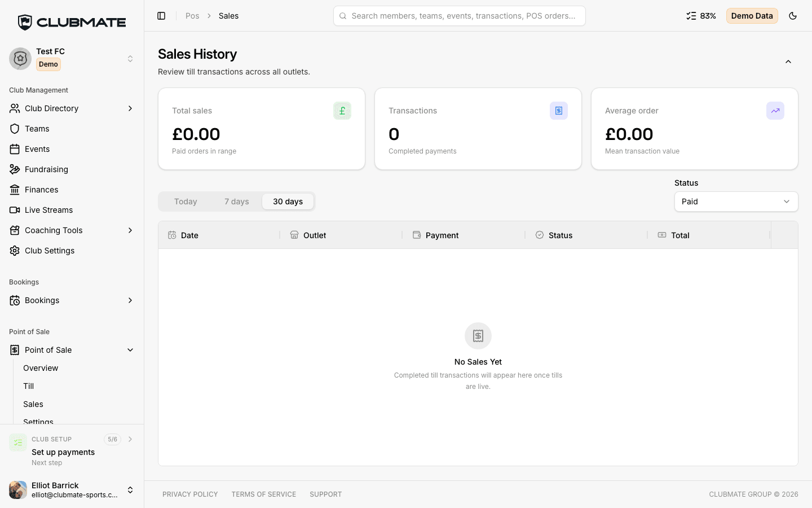Click the pound icon on Total sales card
Viewport: 812px width, 508px height.
[342, 111]
